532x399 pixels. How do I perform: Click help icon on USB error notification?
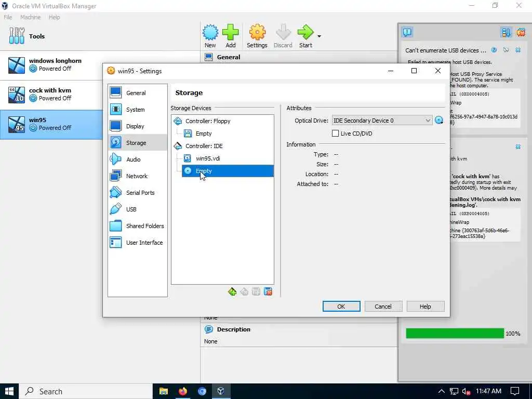(494, 50)
